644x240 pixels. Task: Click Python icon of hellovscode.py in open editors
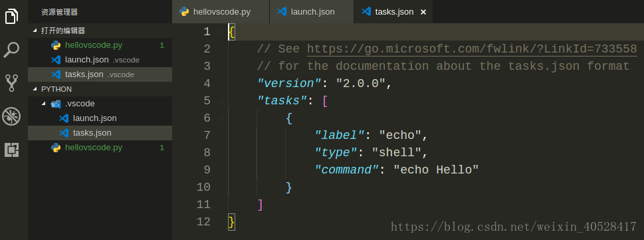tap(56, 45)
